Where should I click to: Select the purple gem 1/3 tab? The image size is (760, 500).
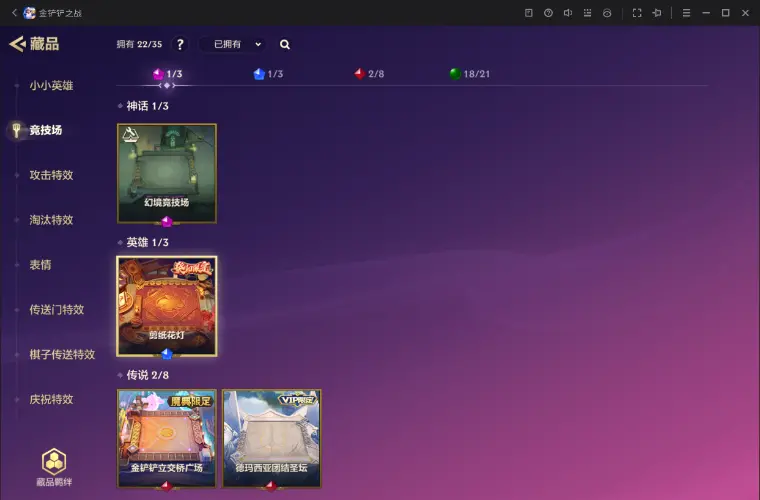click(x=167, y=74)
